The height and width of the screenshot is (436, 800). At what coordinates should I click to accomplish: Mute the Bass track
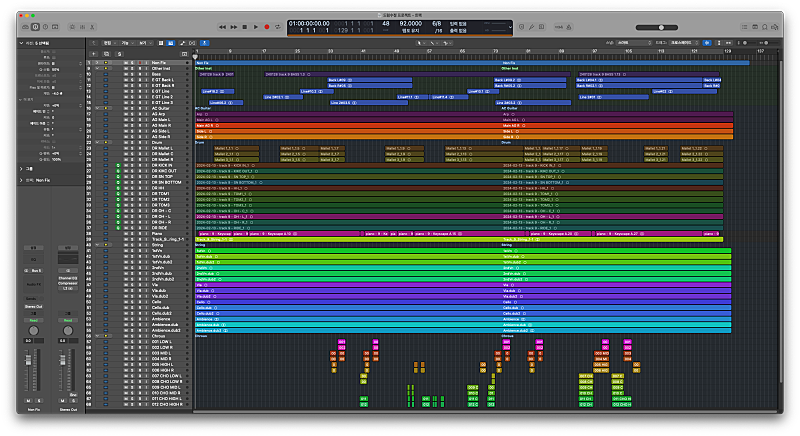[125, 73]
